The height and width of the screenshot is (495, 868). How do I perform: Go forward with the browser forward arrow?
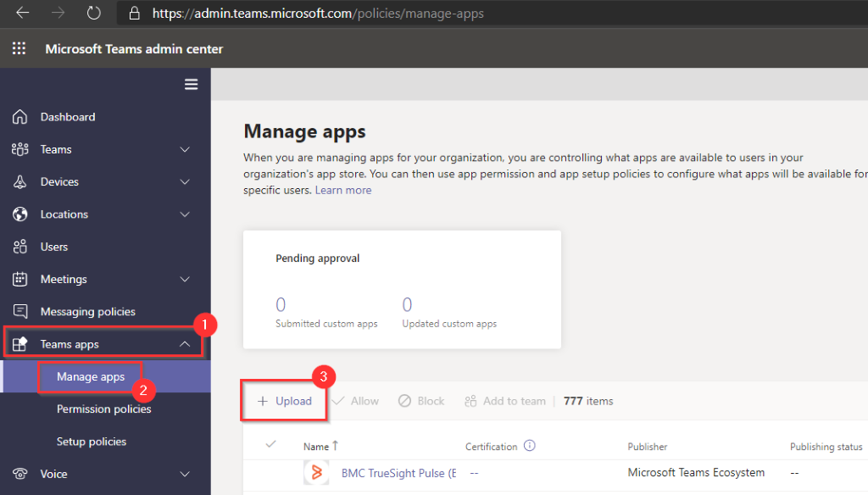(58, 13)
